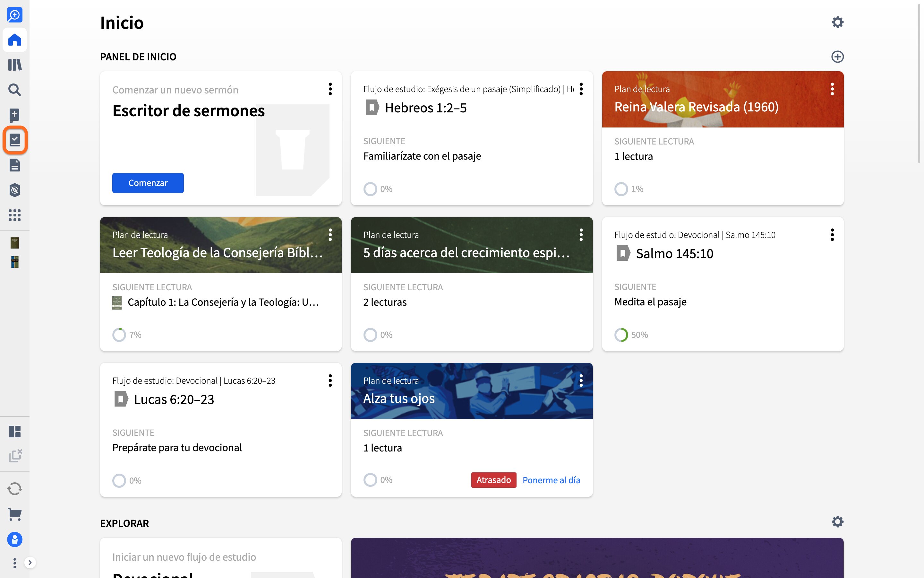Image resolution: width=924 pixels, height=578 pixels.
Task: Open the Tools grid icon
Action: tap(14, 215)
